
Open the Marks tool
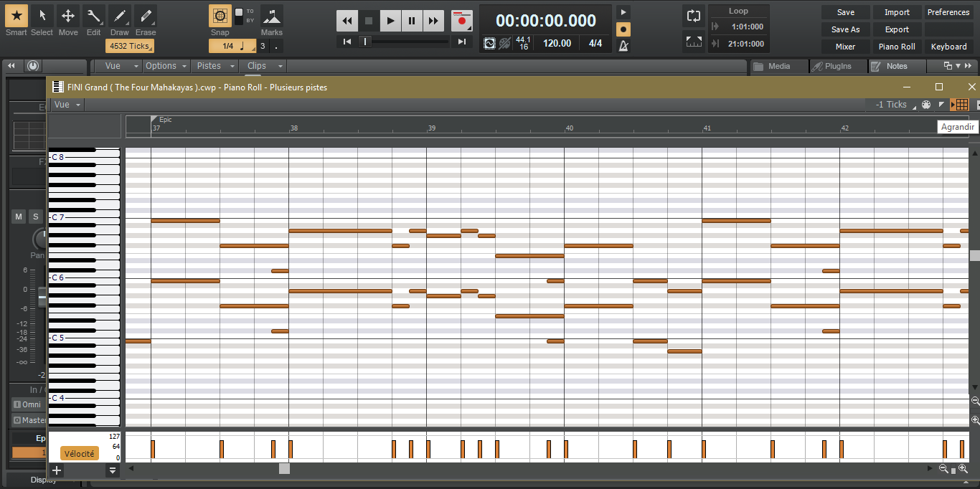click(271, 16)
